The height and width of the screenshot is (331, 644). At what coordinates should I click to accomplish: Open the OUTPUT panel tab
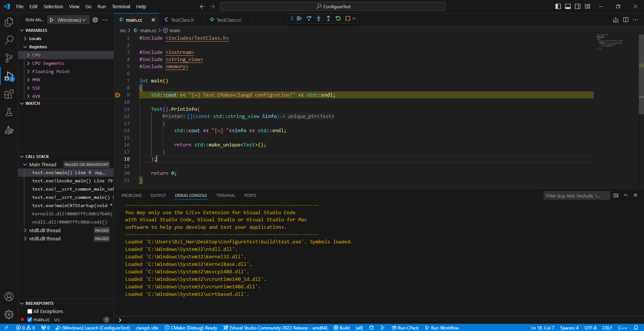click(158, 195)
